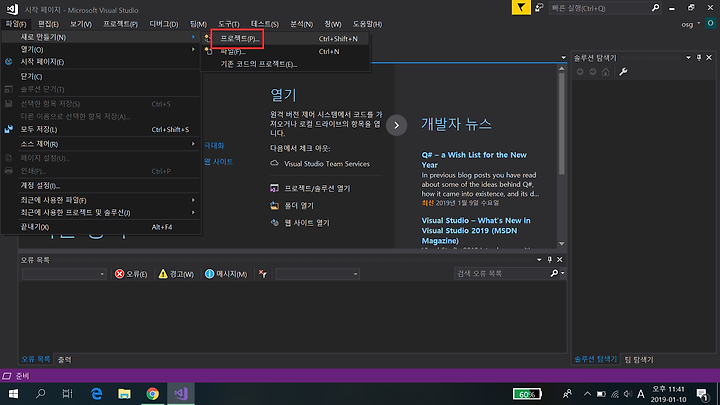Expand the 소스 제어(R) submenu
The height and width of the screenshot is (405, 720).
click(x=101, y=144)
